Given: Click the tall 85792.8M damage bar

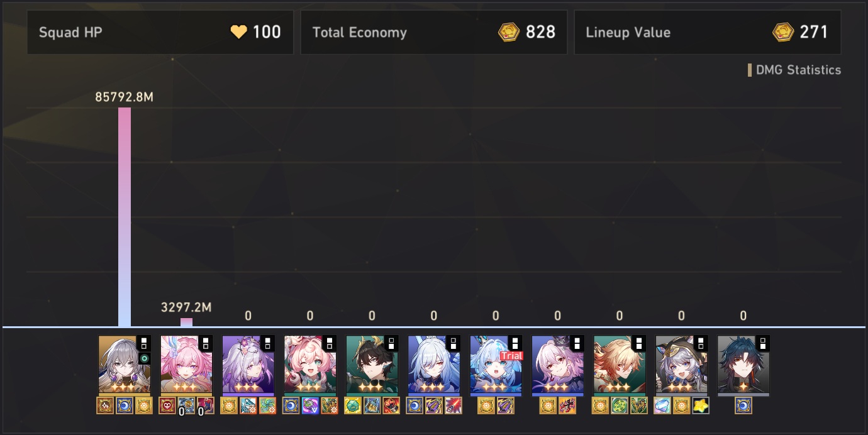Looking at the screenshot, I should pyautogui.click(x=125, y=217).
